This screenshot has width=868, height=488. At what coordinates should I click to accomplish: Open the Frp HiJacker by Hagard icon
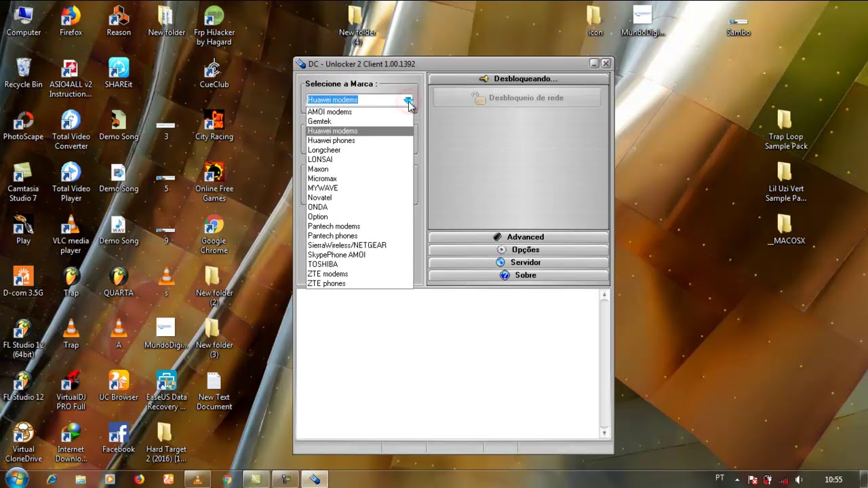214,26
